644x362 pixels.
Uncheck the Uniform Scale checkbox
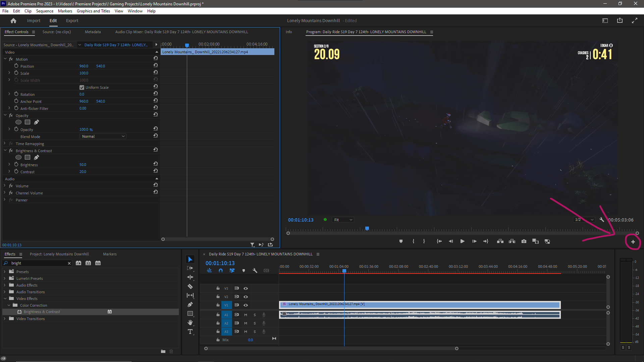coord(82,87)
